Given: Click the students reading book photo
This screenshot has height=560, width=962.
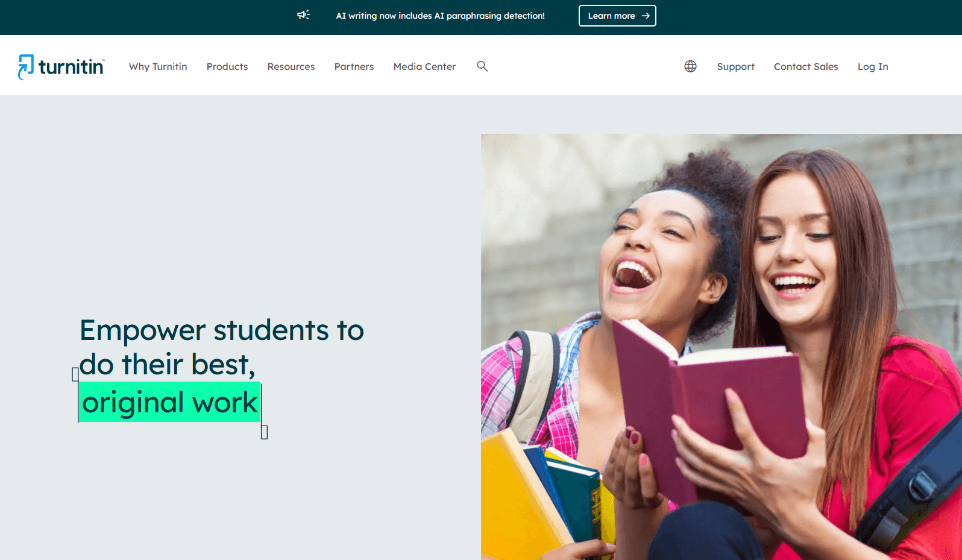Looking at the screenshot, I should coord(722,347).
